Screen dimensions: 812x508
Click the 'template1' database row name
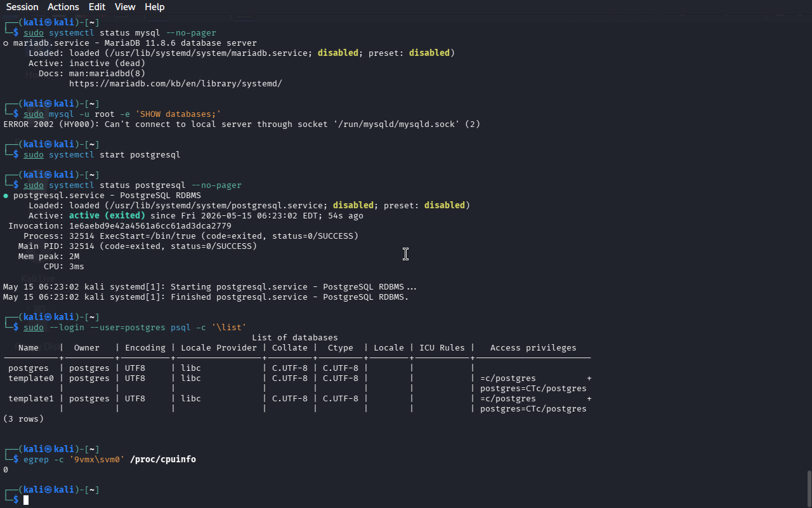tap(31, 399)
